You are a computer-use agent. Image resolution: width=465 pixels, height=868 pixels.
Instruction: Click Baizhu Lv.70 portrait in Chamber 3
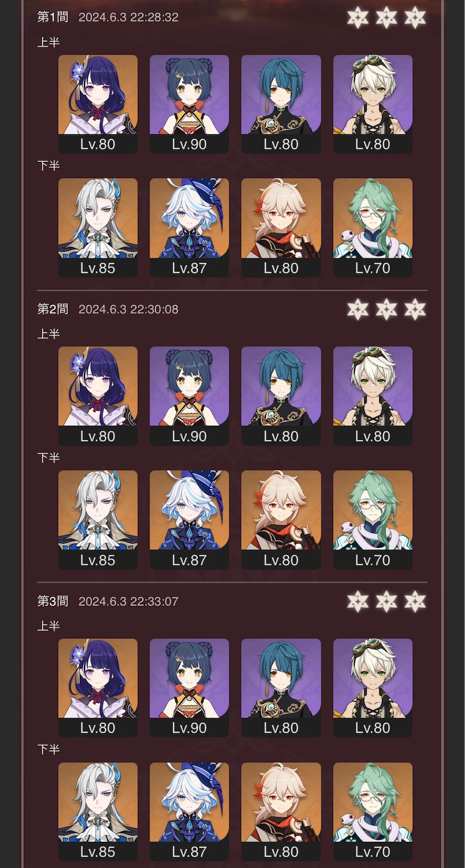tap(373, 812)
